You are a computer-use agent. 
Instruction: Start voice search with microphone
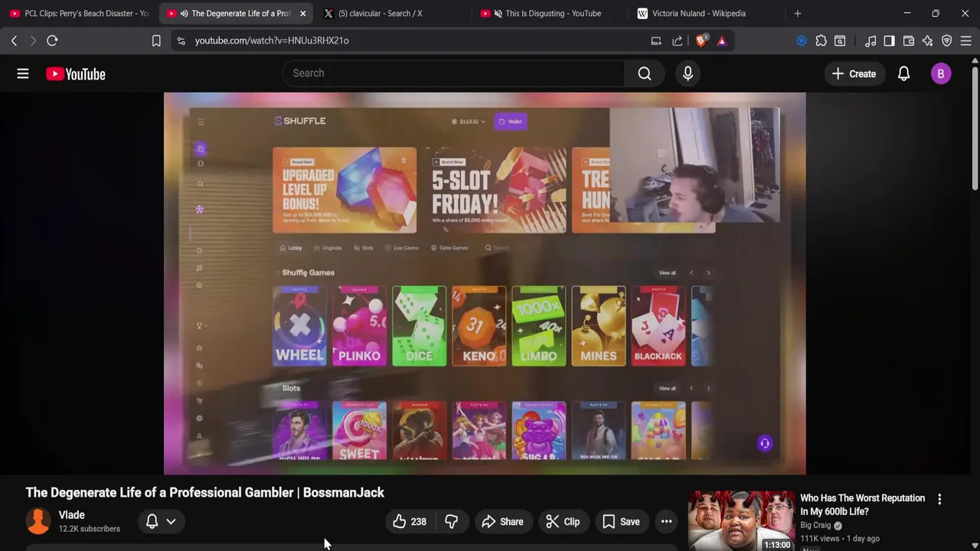point(688,73)
